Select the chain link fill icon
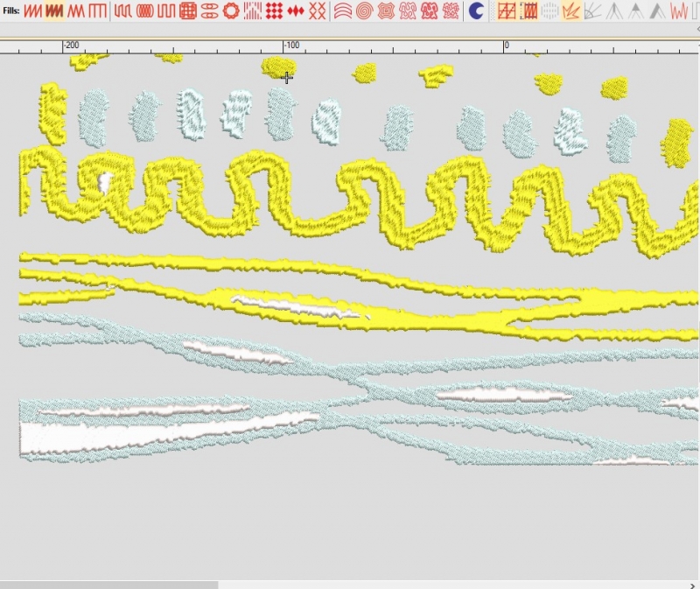The height and width of the screenshot is (589, 700). pyautogui.click(x=209, y=11)
